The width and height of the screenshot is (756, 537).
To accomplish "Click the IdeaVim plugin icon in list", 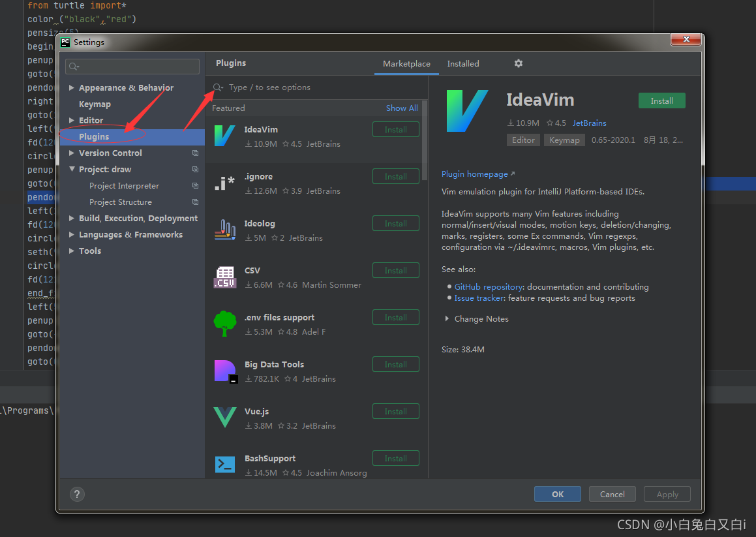I will tap(224, 136).
